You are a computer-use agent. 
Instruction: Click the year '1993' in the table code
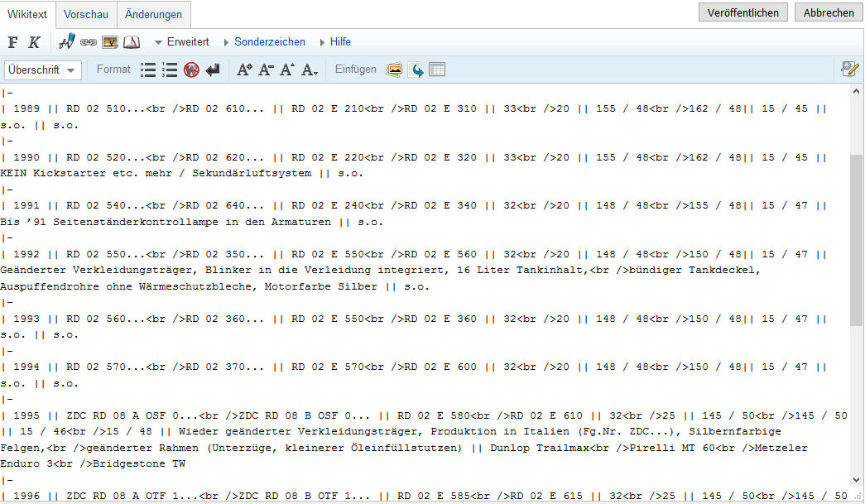26,319
